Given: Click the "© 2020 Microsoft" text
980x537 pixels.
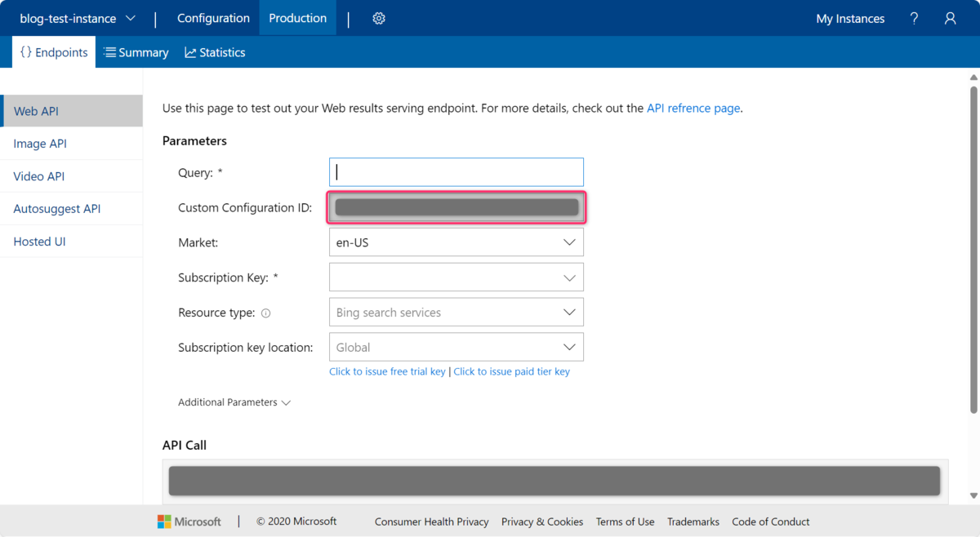Looking at the screenshot, I should pos(296,521).
